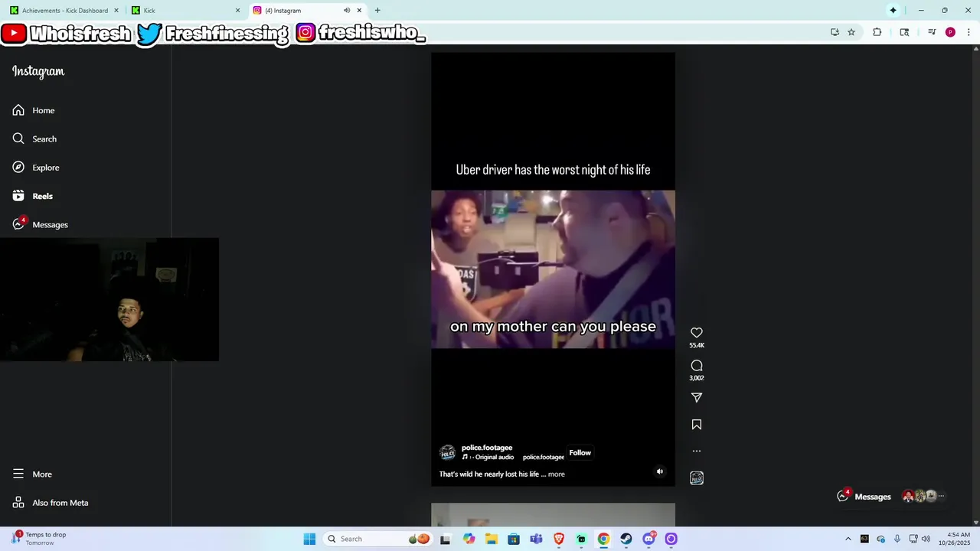The height and width of the screenshot is (551, 980).
Task: Open Brave browser from the taskbar
Action: pos(559,539)
